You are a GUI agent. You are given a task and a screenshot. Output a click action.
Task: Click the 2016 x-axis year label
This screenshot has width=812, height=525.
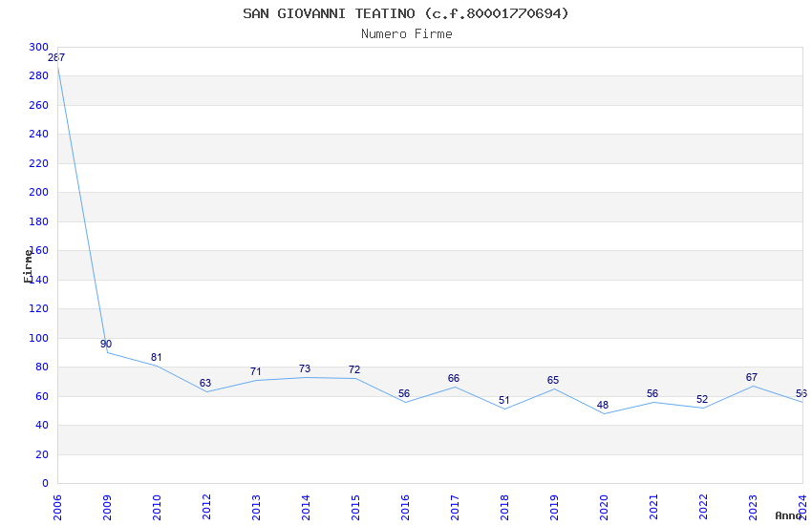tap(405, 508)
